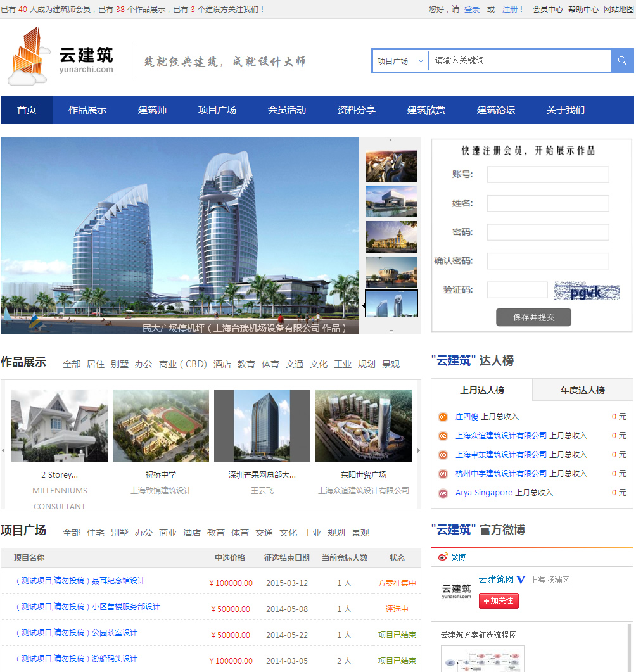Click the 云建筑 yunarchi.com logo
The width and height of the screenshot is (636, 672).
point(60,56)
